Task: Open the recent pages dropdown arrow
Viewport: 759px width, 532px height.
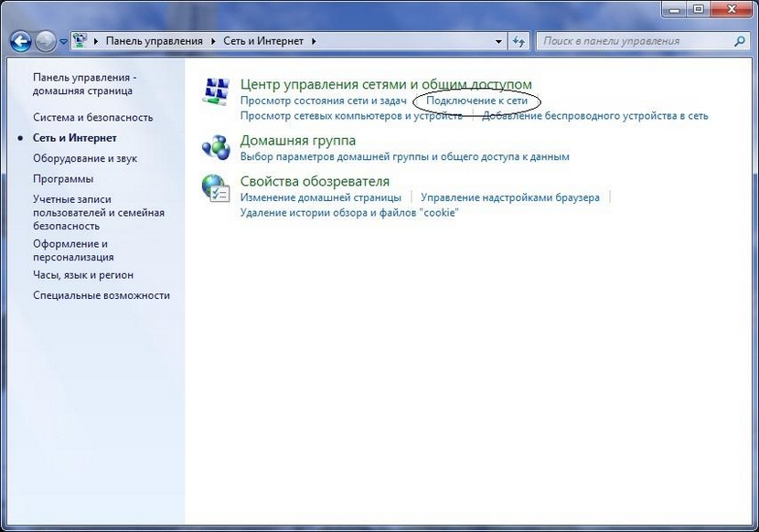Action: [x=63, y=42]
